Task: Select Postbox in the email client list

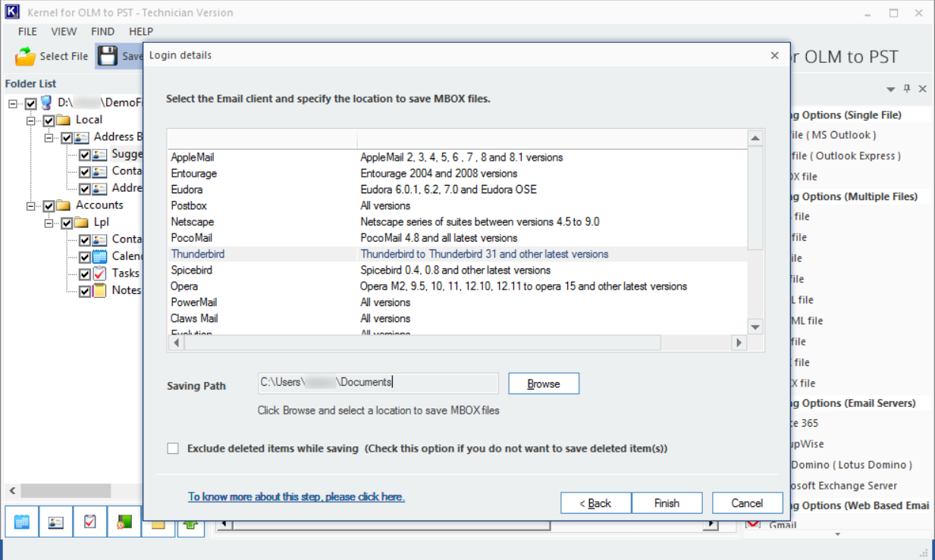Action: [457, 205]
